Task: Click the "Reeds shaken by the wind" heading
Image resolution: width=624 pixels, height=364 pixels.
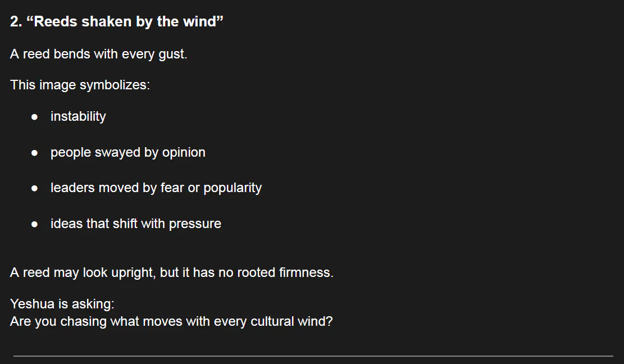Action: [125, 22]
